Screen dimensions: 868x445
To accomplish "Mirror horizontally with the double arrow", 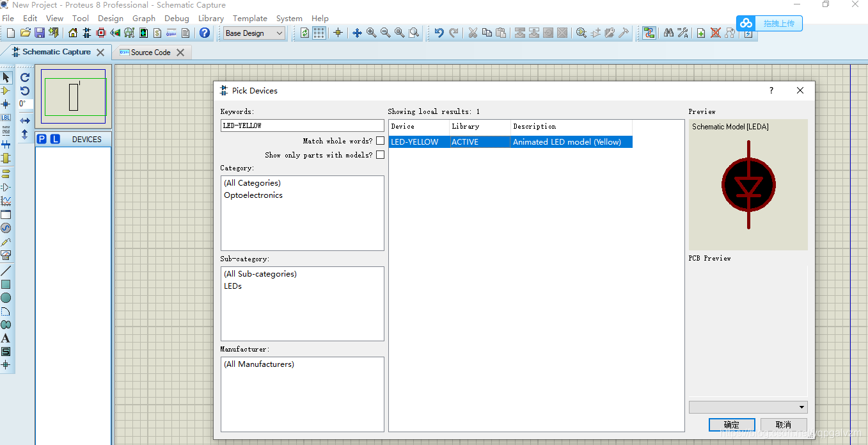I will (25, 120).
